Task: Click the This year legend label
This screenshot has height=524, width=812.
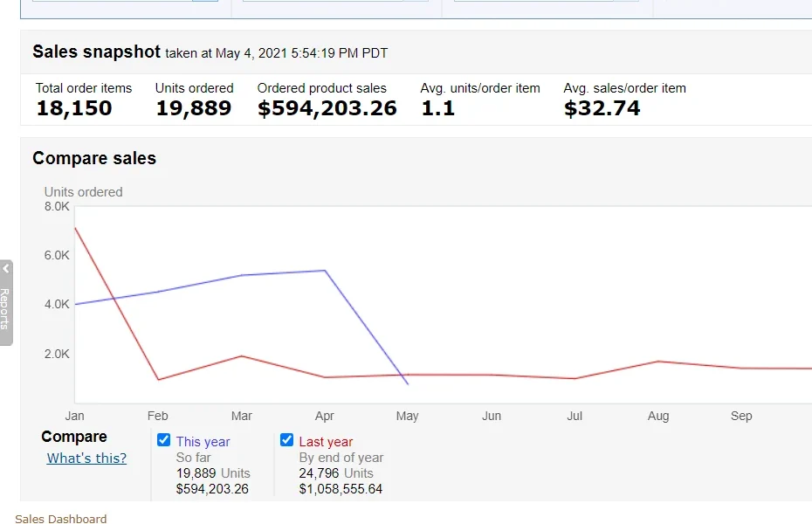Action: tap(203, 442)
